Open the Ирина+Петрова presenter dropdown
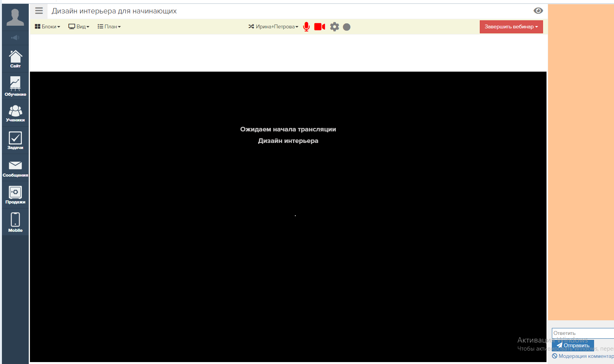 [x=273, y=27]
